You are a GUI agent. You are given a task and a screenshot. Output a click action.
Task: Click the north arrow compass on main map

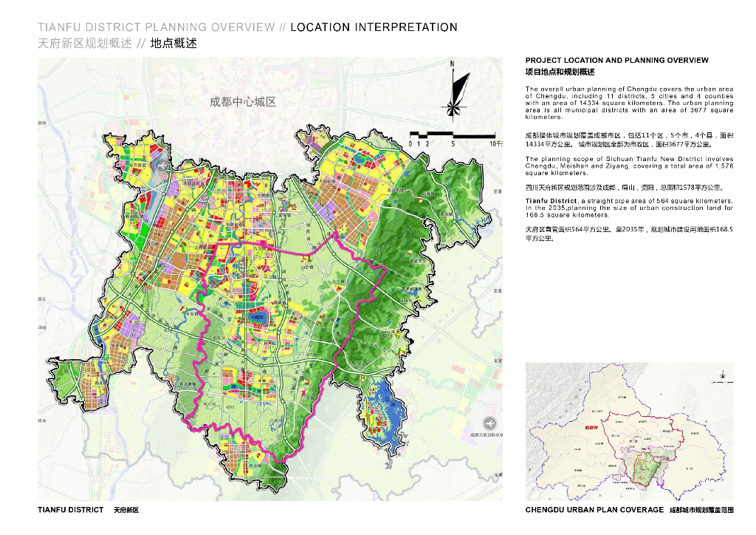tap(456, 91)
